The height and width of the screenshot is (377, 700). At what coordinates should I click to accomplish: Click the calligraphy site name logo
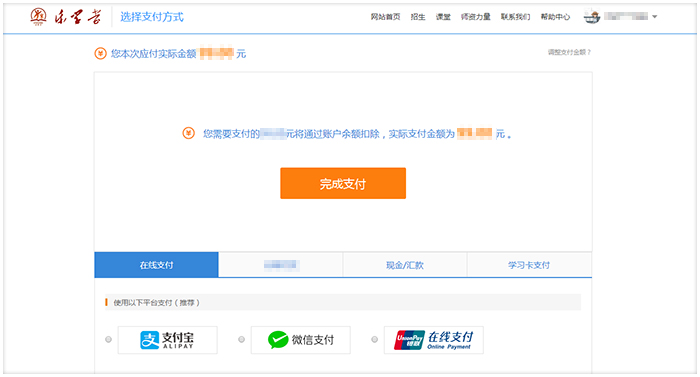point(78,17)
